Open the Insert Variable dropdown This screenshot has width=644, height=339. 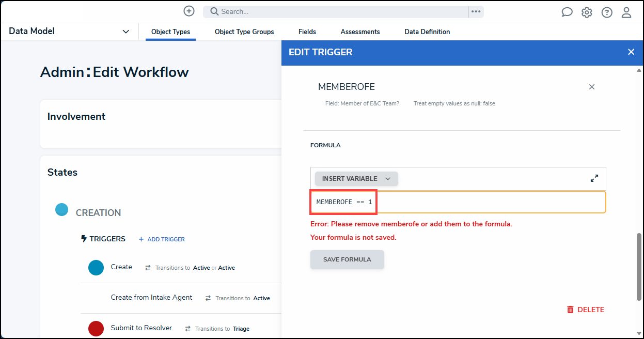[356, 179]
